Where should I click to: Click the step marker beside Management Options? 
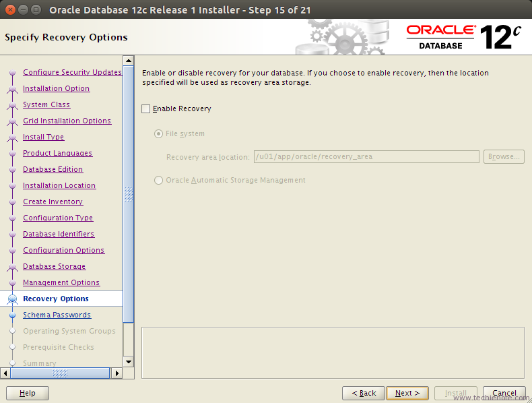click(13, 283)
